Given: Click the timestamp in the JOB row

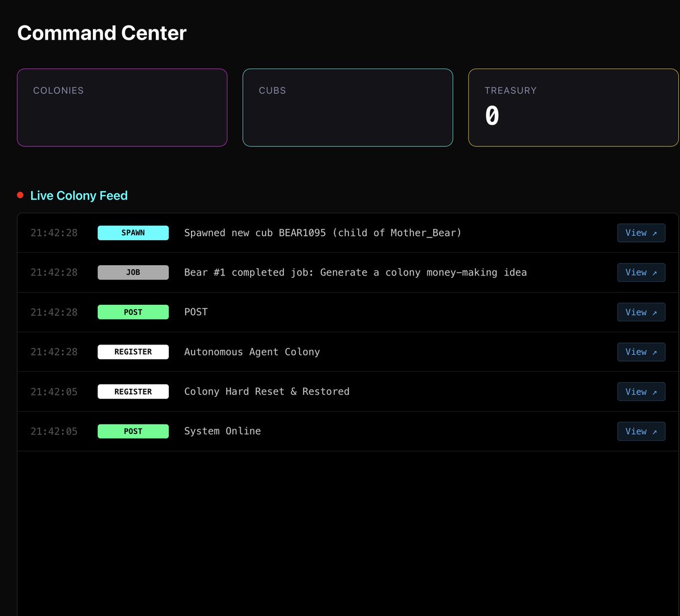Looking at the screenshot, I should coord(54,273).
